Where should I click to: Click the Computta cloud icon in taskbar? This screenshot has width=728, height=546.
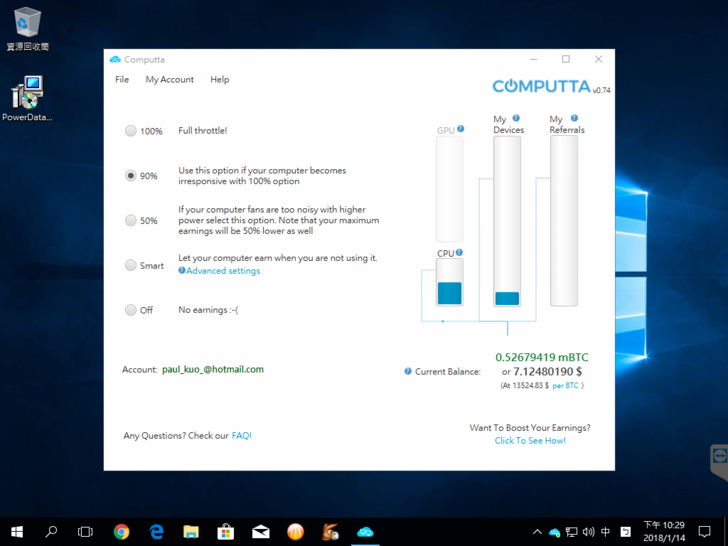coord(365,532)
